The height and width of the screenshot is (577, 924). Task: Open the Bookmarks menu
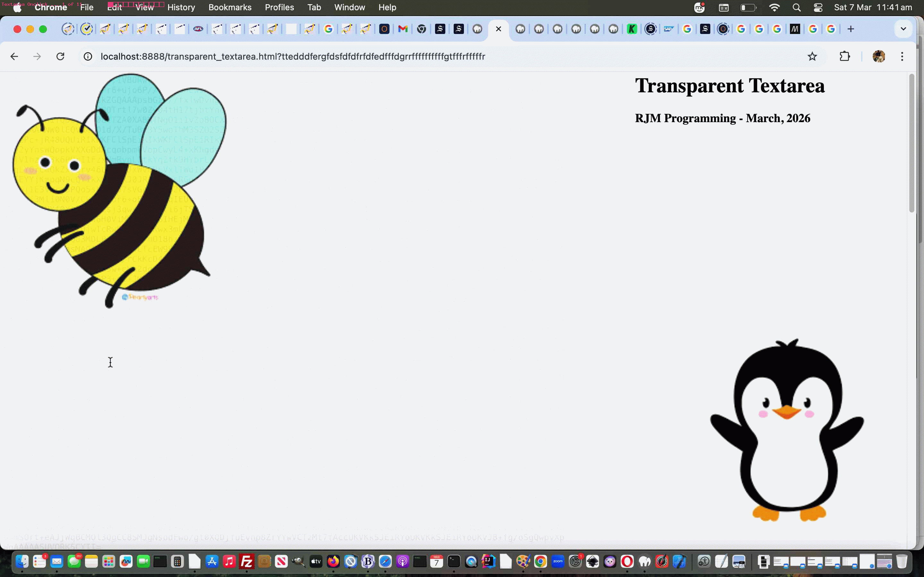point(229,7)
